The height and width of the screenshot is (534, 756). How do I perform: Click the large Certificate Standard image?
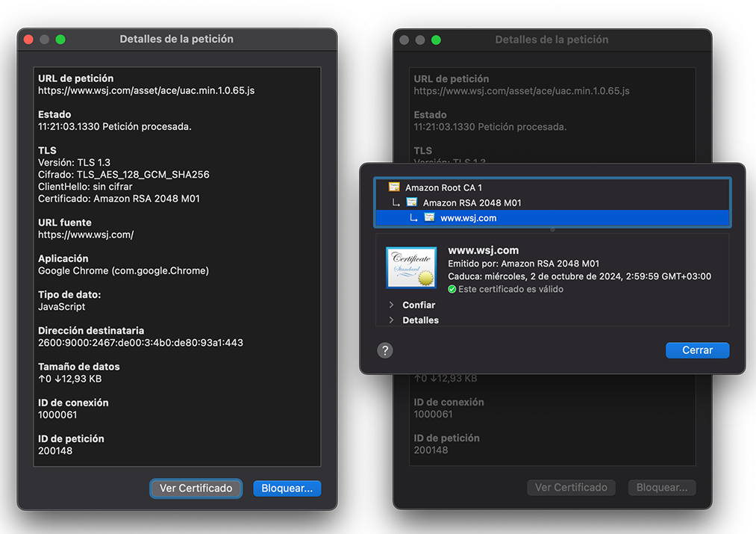(x=411, y=267)
